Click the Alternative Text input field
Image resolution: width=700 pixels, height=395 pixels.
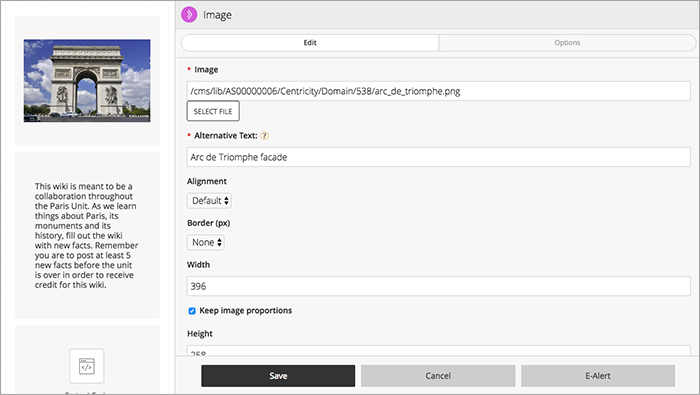pyautogui.click(x=438, y=157)
